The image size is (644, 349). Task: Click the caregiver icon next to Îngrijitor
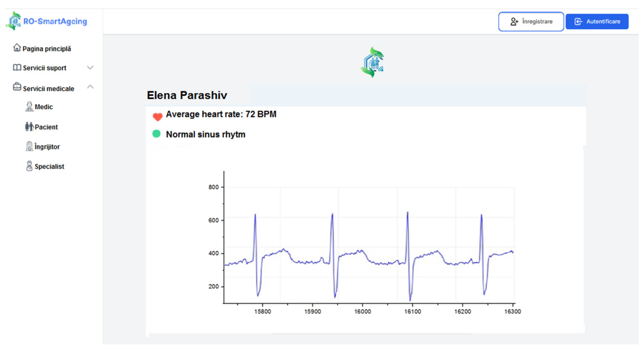(x=29, y=146)
